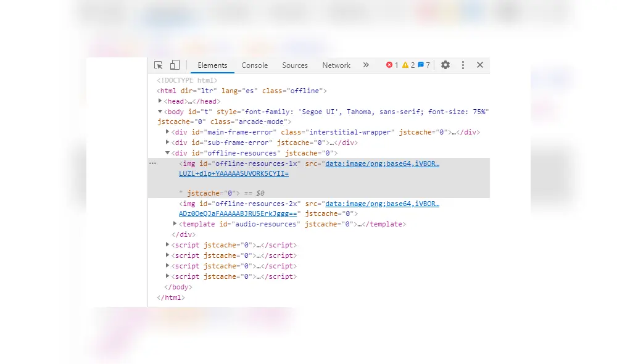Switch to the Network tab
The width and height of the screenshot is (617, 364).
(x=336, y=65)
